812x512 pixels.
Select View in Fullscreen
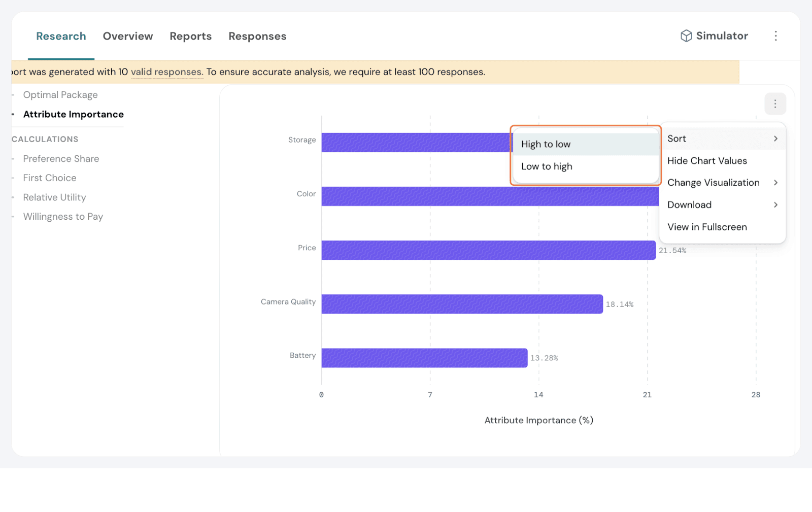(x=707, y=227)
